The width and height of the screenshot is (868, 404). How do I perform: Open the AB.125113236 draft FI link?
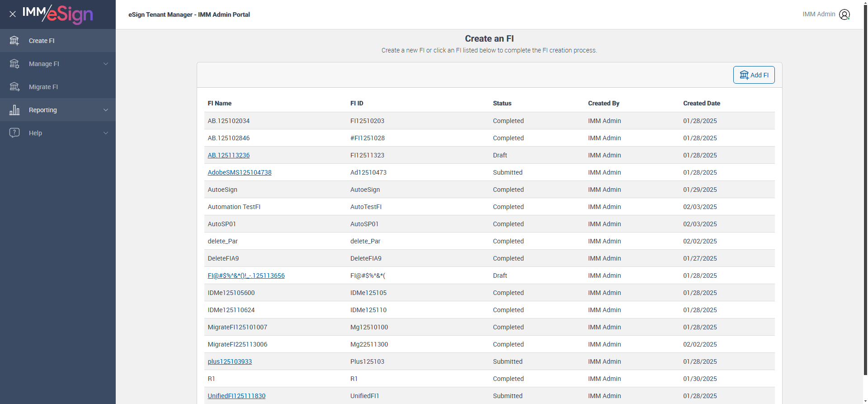[229, 155]
